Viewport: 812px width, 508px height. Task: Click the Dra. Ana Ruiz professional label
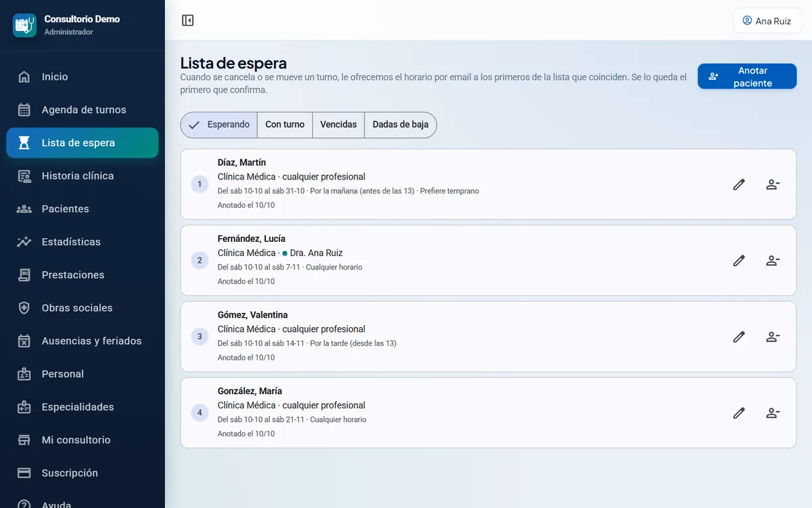pyautogui.click(x=316, y=253)
